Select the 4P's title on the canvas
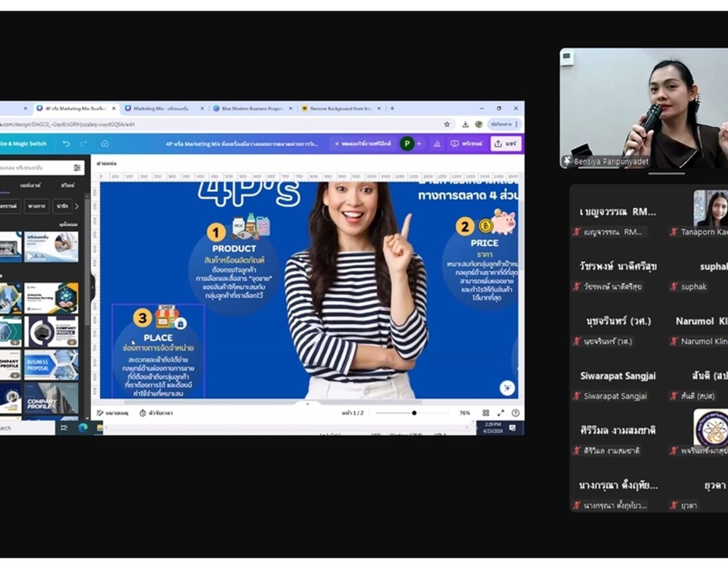This screenshot has width=728, height=569. pyautogui.click(x=249, y=193)
